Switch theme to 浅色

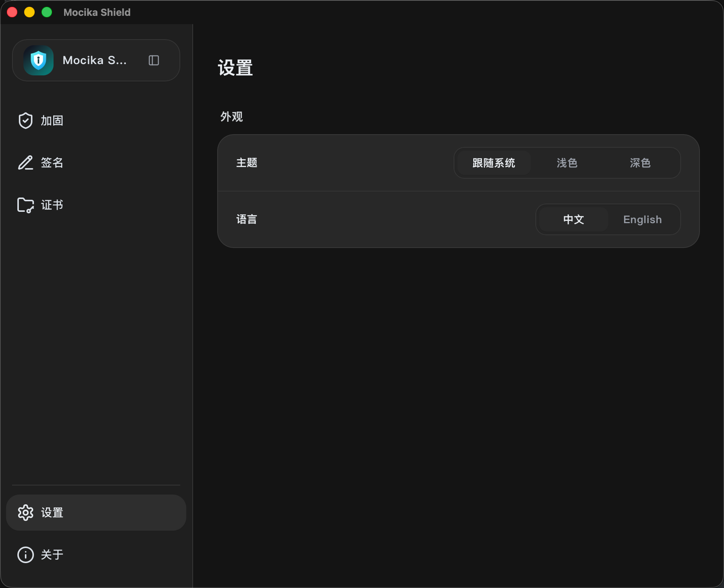(567, 163)
